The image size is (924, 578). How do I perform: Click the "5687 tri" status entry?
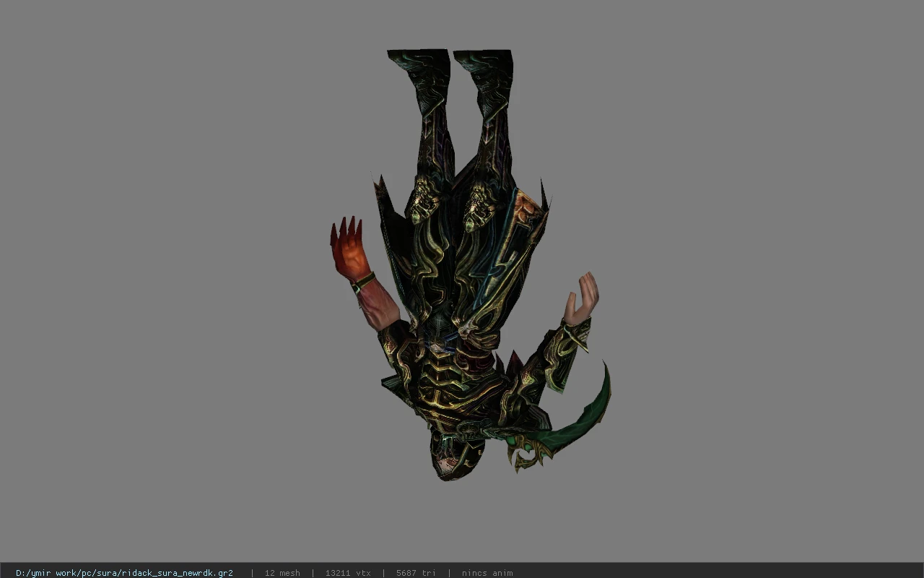click(x=416, y=573)
